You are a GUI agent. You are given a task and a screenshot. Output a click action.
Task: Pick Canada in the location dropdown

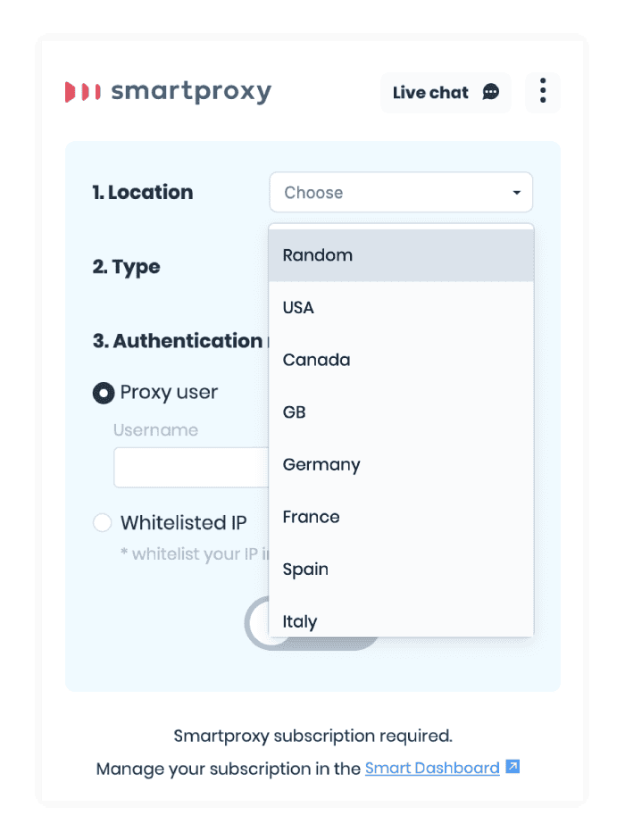[x=401, y=360]
